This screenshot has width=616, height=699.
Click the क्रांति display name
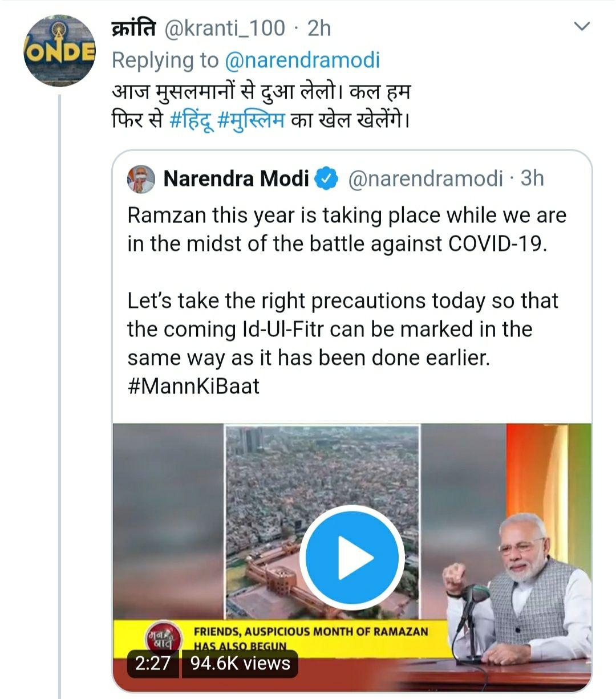click(x=133, y=27)
